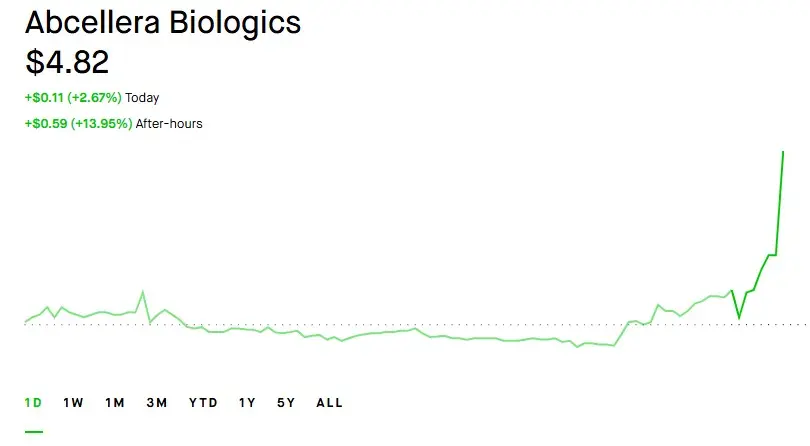Screen dimensions: 810x446
Task: Click the sharp dip in the dark green line
Action: coord(739,317)
